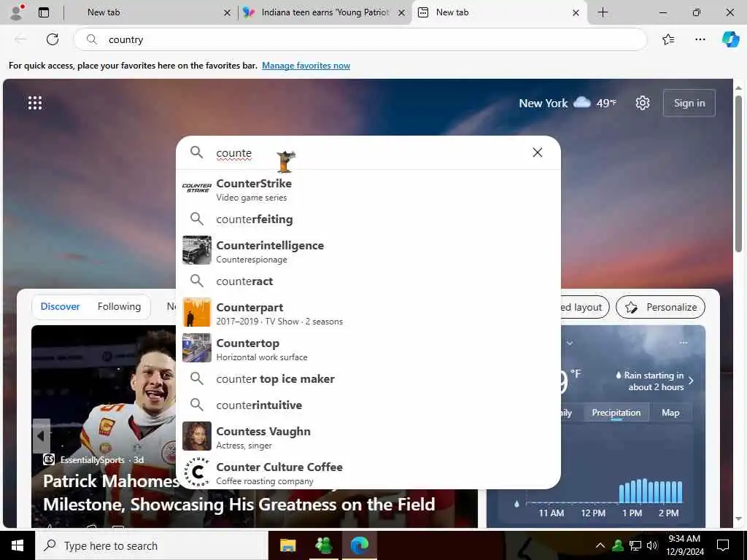This screenshot has width=747, height=560.
Task: Open notification center icon
Action: click(x=723, y=545)
